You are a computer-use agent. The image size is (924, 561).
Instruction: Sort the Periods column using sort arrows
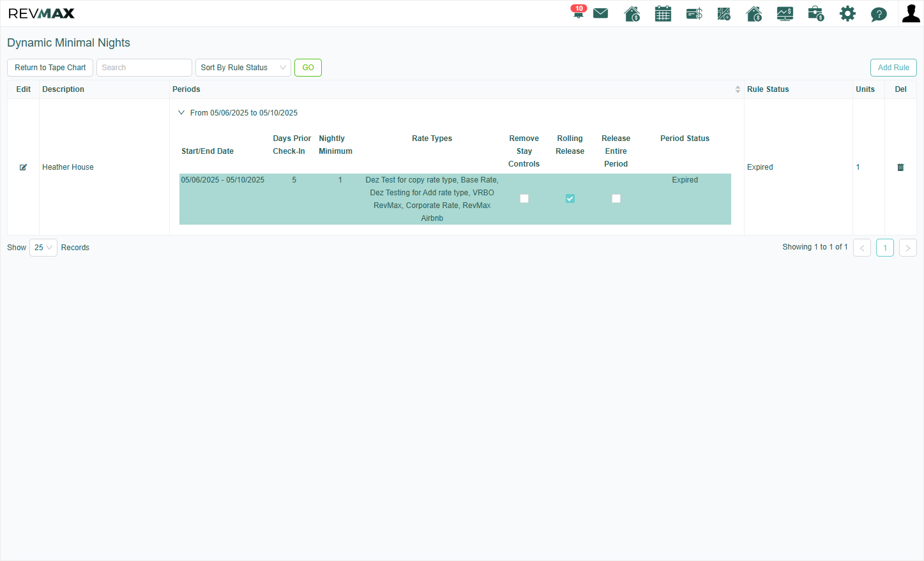click(738, 89)
